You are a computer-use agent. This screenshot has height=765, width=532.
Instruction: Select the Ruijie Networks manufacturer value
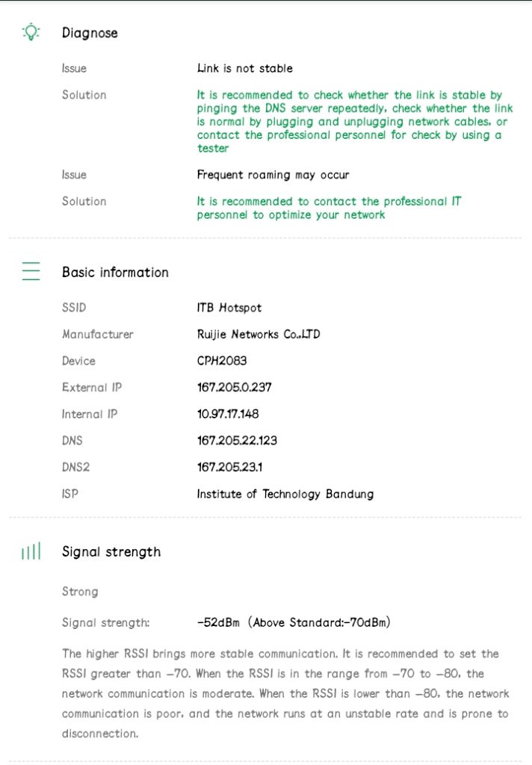click(259, 334)
